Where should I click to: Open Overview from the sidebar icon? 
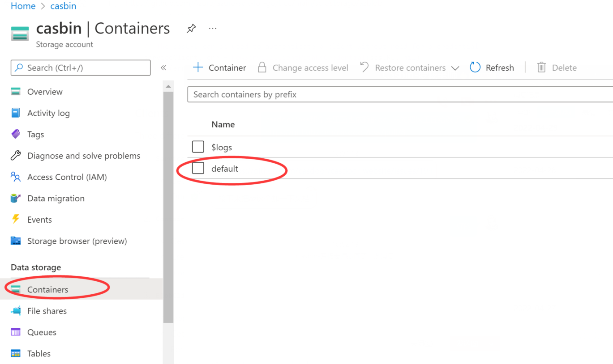15,91
